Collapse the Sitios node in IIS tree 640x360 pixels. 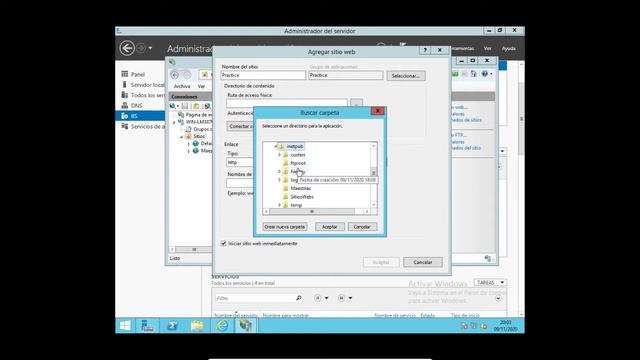point(182,137)
